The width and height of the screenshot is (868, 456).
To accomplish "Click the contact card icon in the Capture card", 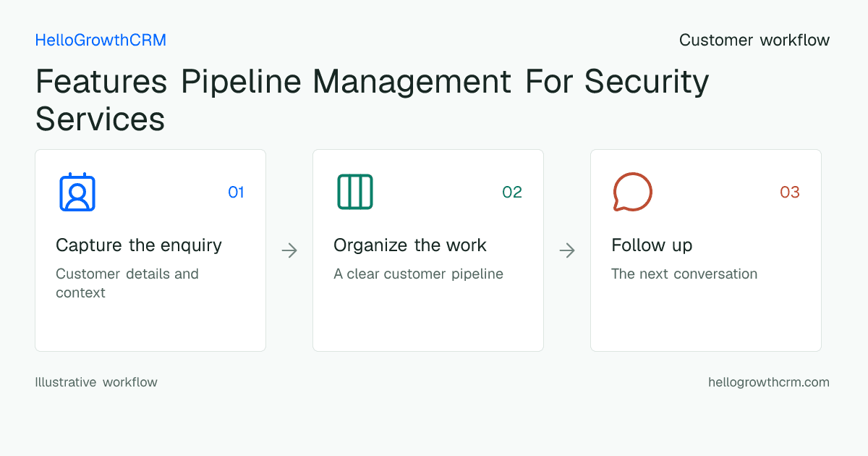I will [77, 192].
